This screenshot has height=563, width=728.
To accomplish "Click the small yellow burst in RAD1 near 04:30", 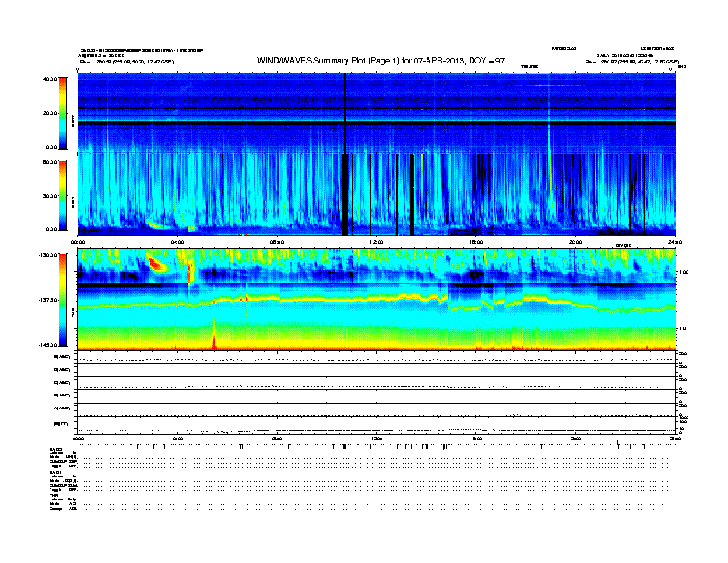I will [191, 228].
